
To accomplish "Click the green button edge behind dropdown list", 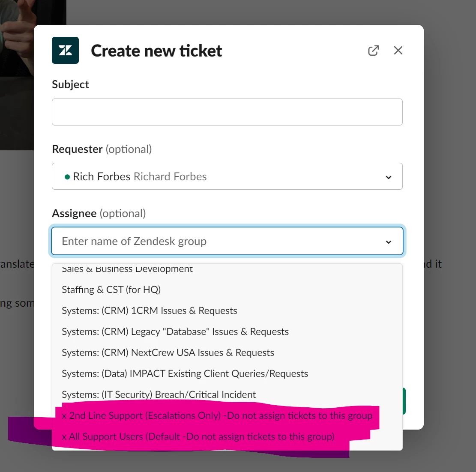I will pyautogui.click(x=404, y=401).
